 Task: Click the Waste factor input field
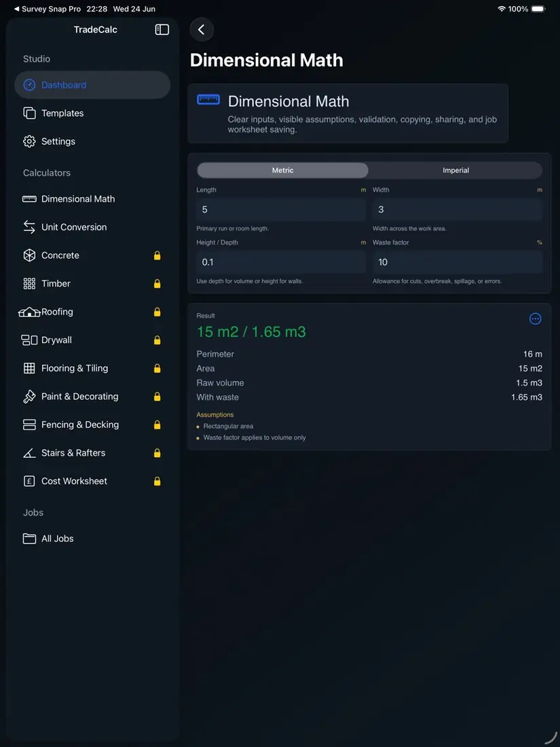point(457,262)
